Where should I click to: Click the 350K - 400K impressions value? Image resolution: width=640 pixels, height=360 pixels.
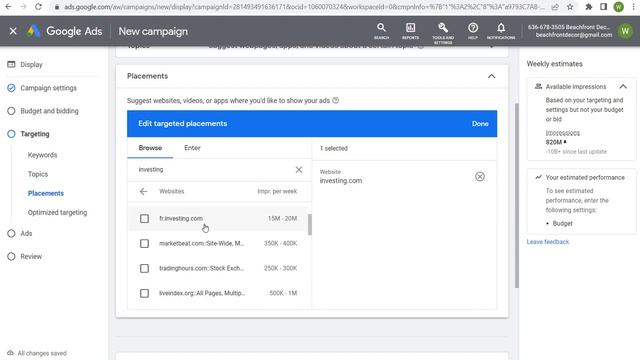[x=280, y=243]
